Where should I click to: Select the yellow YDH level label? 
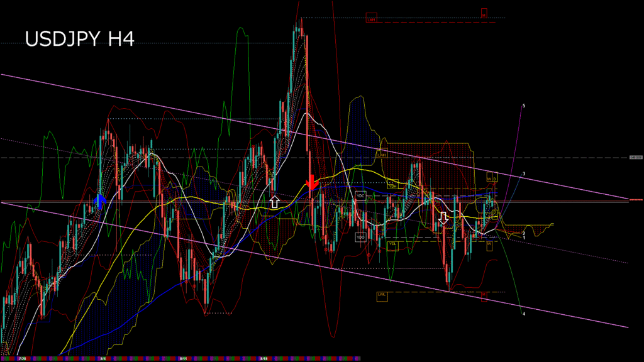pyautogui.click(x=392, y=186)
